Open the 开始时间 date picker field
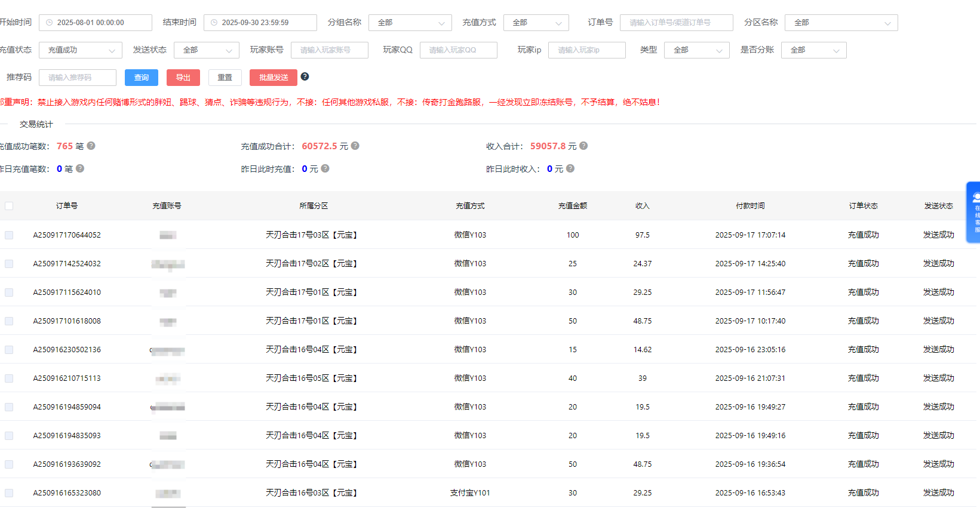 point(96,23)
